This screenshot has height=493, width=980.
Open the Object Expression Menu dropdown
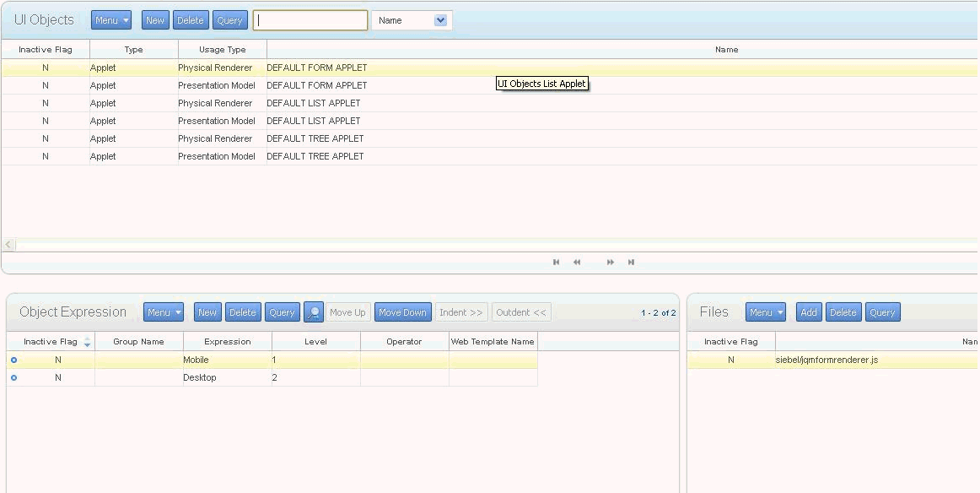point(164,312)
